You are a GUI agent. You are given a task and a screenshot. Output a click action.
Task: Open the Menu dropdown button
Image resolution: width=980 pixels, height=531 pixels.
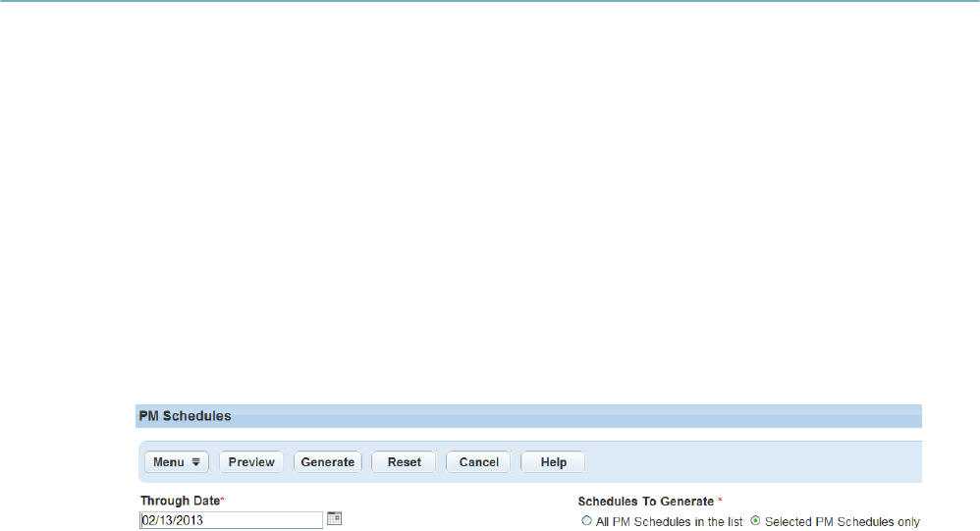click(176, 462)
